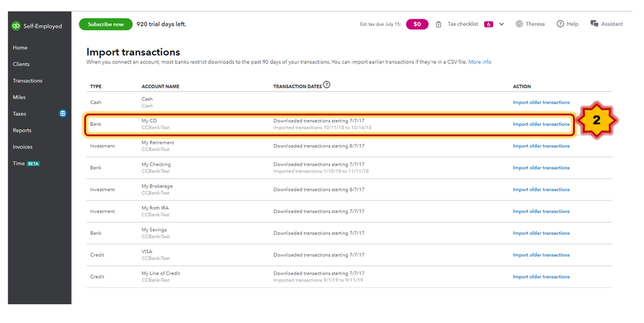The width and height of the screenshot is (644, 323).
Task: Click the Cash type cell
Action: pos(95,103)
